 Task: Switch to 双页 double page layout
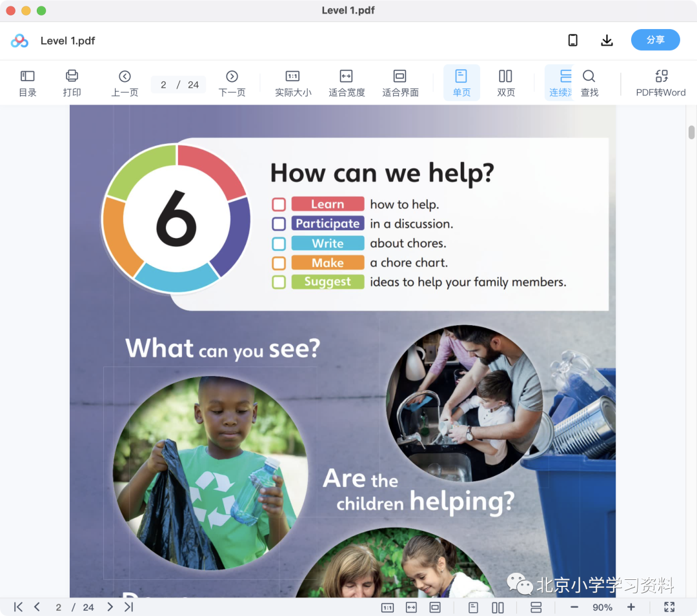(506, 83)
